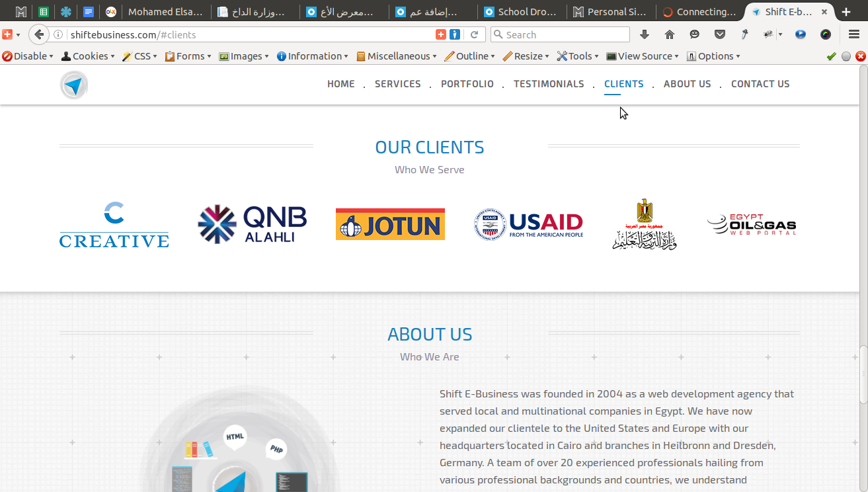Focus the Search box

point(560,34)
